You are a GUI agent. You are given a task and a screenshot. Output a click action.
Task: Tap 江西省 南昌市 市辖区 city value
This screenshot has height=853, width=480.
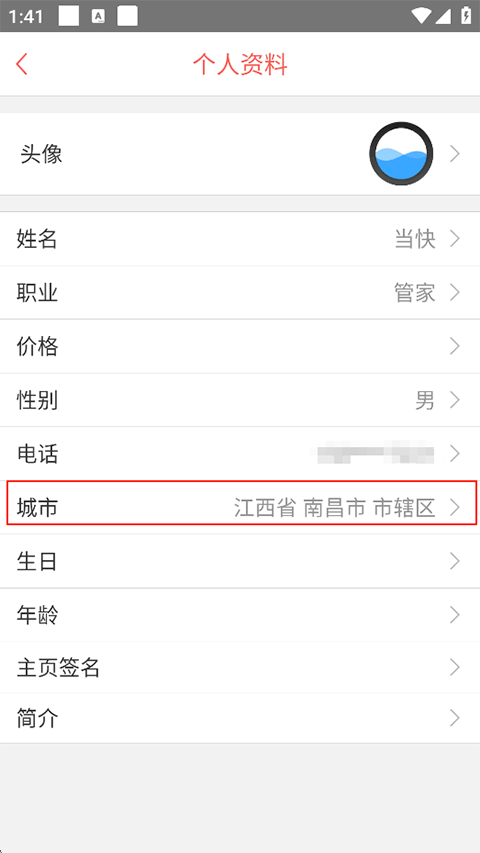click(x=335, y=508)
